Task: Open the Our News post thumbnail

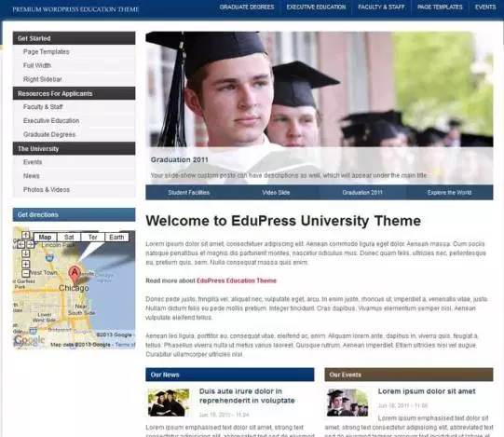Action: 169,403
